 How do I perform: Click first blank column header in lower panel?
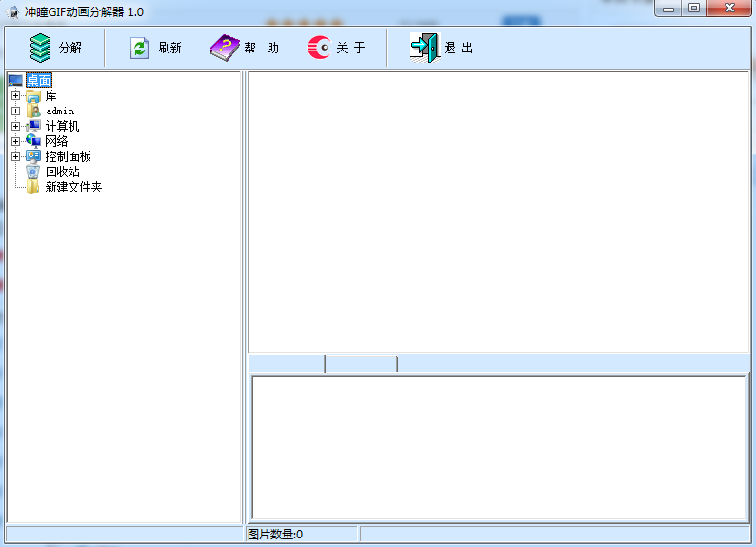coord(286,363)
